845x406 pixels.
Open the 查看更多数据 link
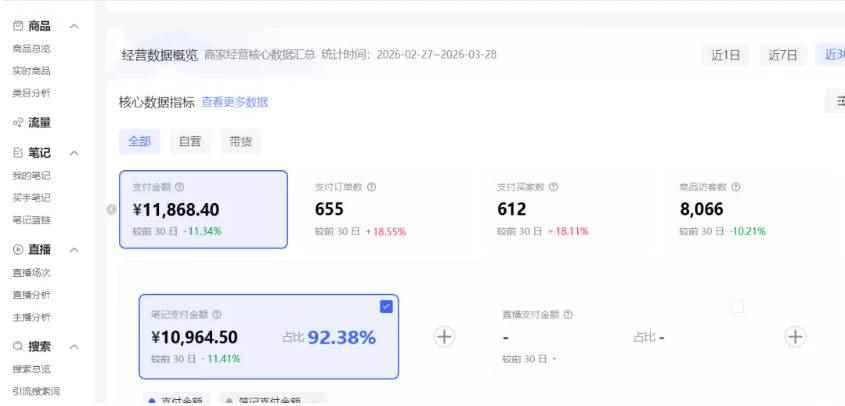[235, 102]
